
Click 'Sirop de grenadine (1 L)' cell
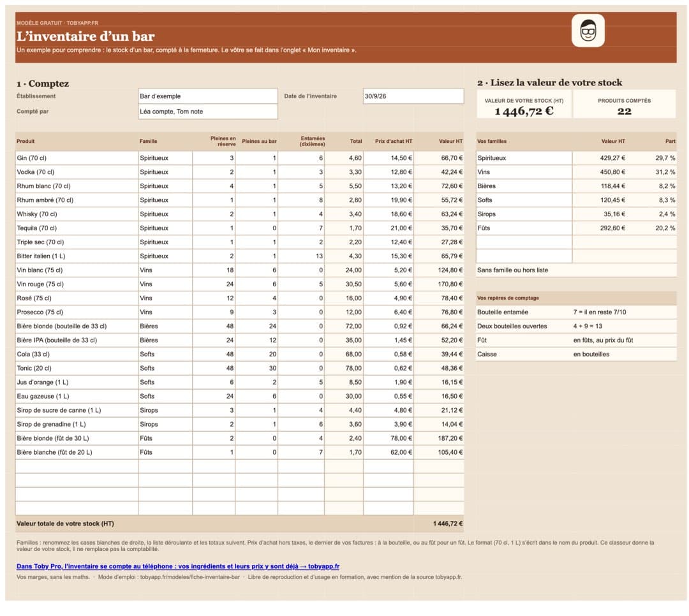click(x=77, y=425)
